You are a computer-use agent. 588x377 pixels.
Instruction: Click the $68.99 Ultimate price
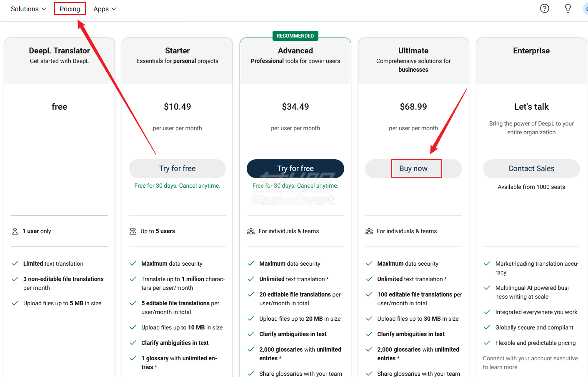point(413,107)
